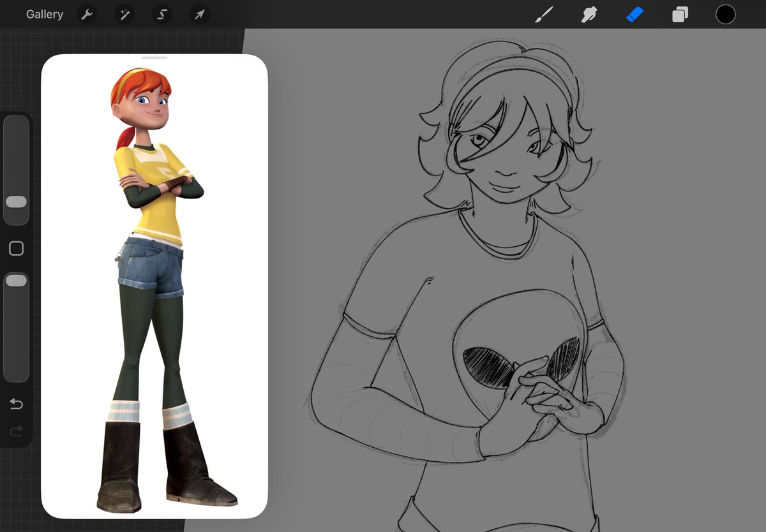Select the Eraser tool
Image resolution: width=766 pixels, height=532 pixels.
[635, 14]
